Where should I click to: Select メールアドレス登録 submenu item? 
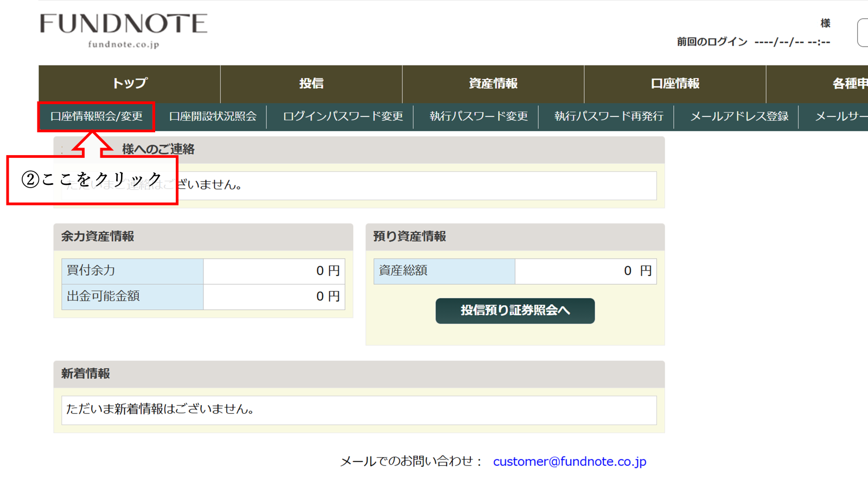739,117
